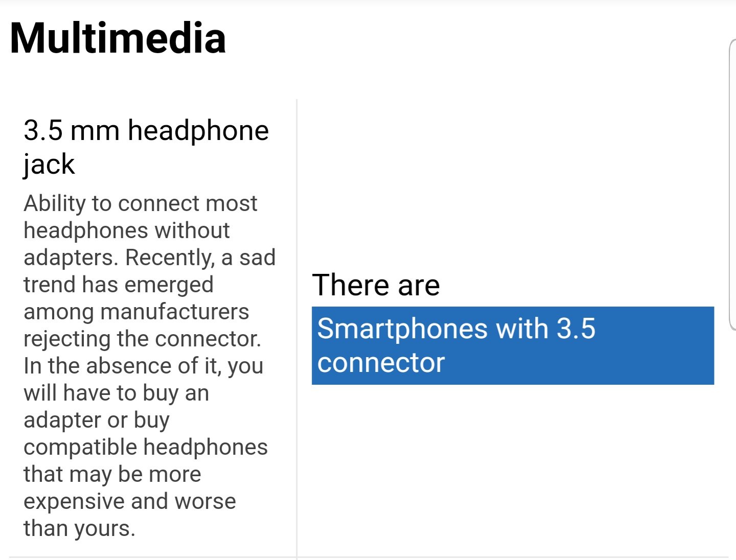The width and height of the screenshot is (736, 560).
Task: Click the "trend has emerged" line
Action: click(118, 285)
